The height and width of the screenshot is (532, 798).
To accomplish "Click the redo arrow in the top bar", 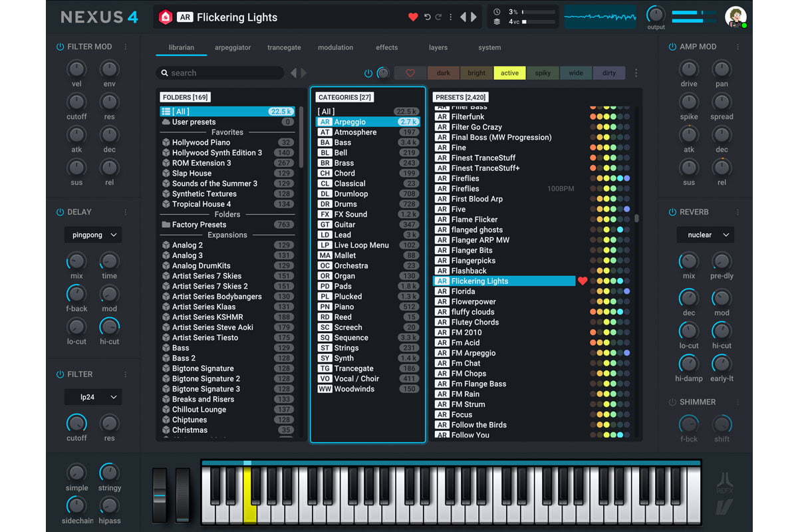I will (439, 17).
